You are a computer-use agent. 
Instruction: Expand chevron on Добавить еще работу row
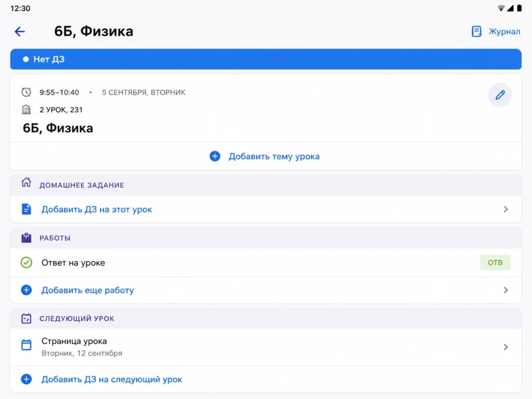[506, 290]
